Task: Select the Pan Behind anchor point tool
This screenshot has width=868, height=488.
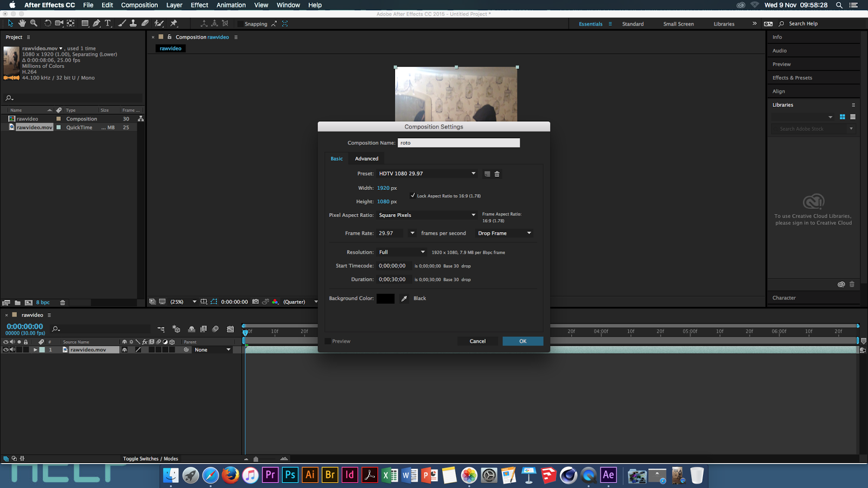Action: (71, 23)
